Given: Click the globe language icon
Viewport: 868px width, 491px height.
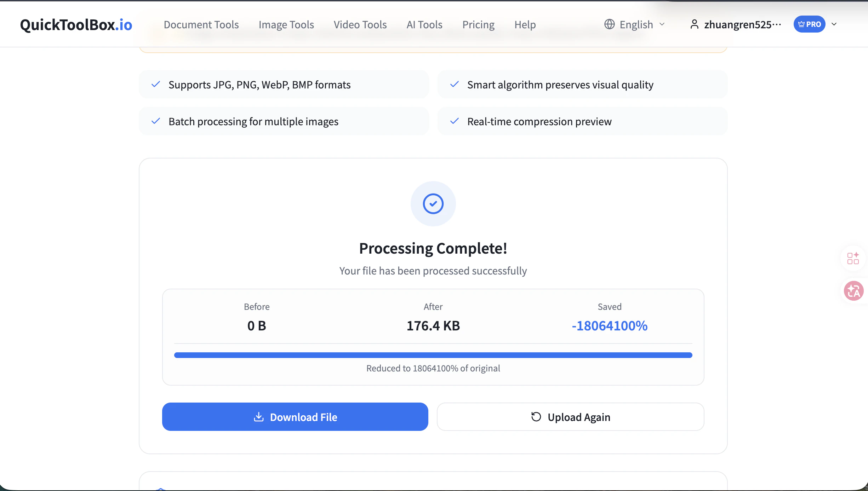Looking at the screenshot, I should [609, 24].
